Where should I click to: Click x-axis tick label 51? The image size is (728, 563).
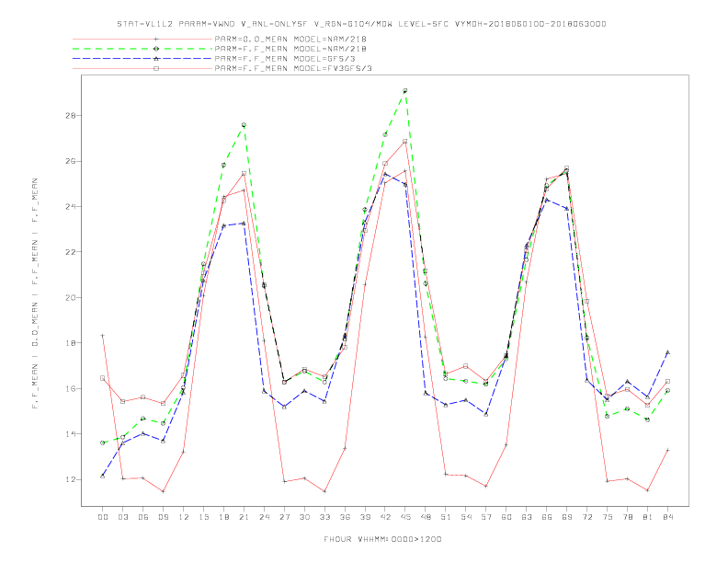446,517
